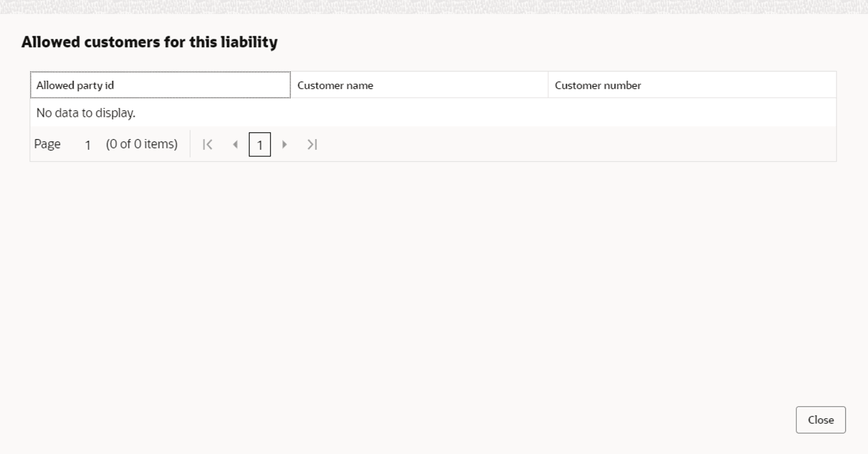Go to the previous page arrow

[x=235, y=144]
